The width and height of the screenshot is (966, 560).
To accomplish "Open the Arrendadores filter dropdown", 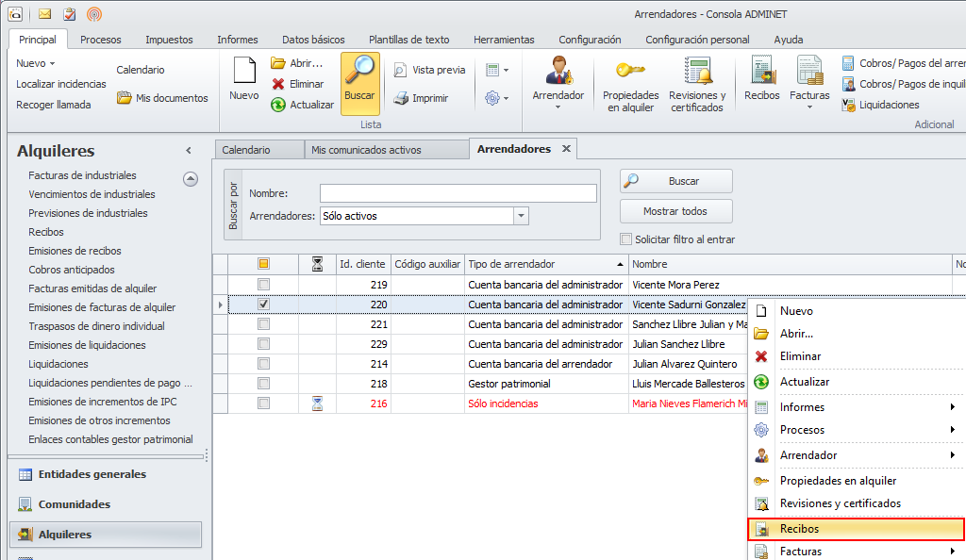I will 521,216.
